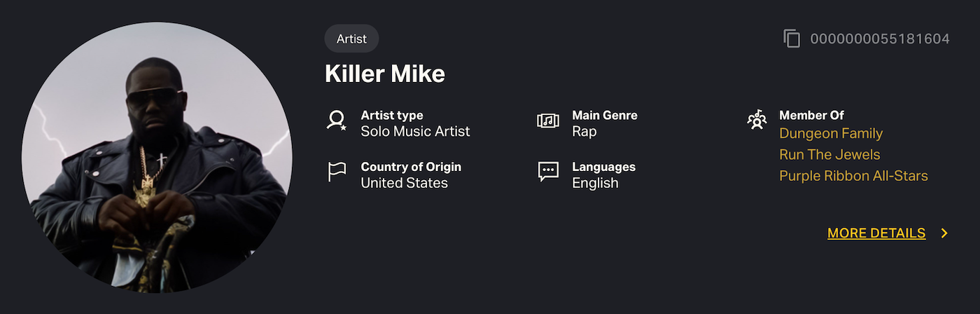Click the ID number 0000000055181604
This screenshot has height=314, width=980.
pos(880,39)
